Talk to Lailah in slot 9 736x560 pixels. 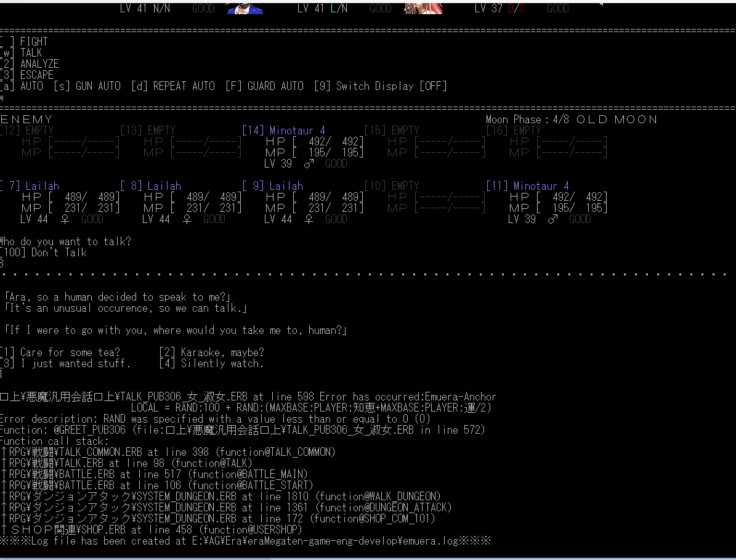(x=273, y=186)
